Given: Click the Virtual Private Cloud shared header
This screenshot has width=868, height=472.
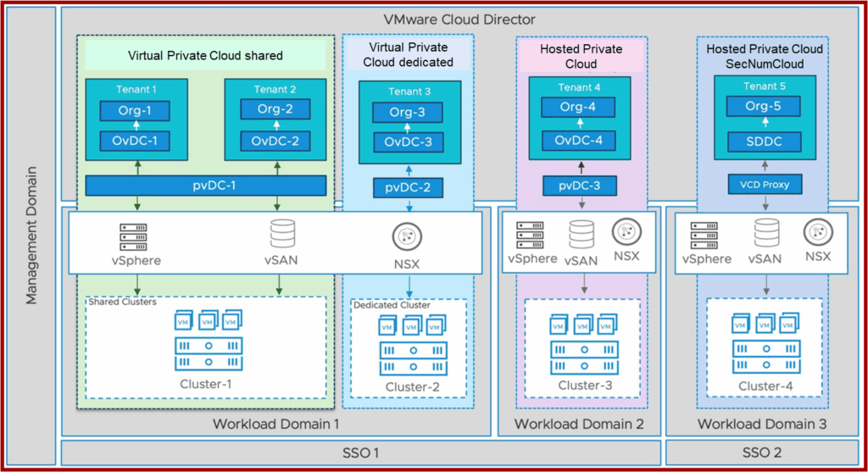Looking at the screenshot, I should pyautogui.click(x=205, y=56).
